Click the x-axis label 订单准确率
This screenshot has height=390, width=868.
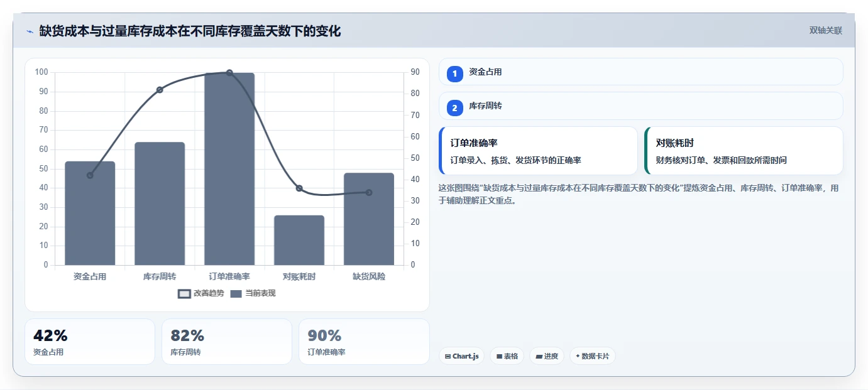tap(229, 276)
